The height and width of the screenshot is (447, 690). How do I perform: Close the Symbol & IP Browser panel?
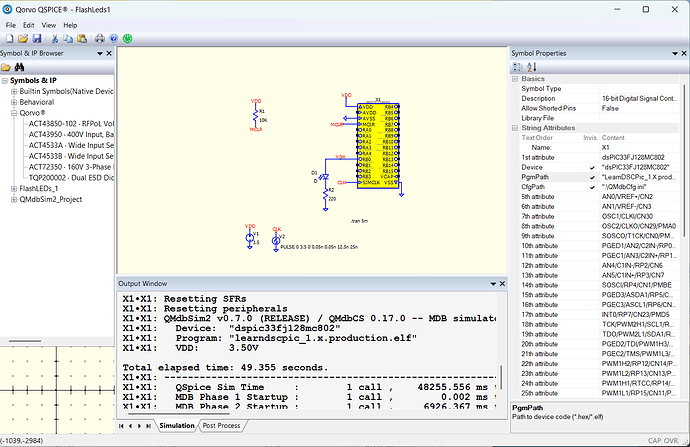coord(109,53)
